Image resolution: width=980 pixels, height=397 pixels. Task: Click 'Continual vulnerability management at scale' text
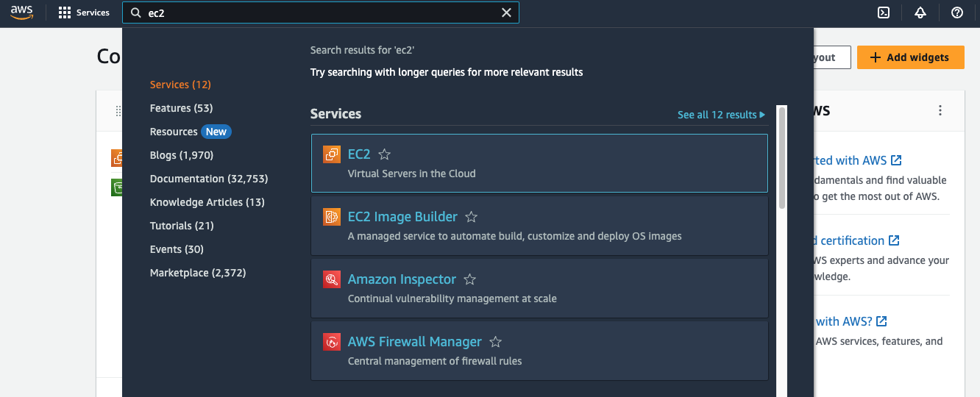(452, 298)
